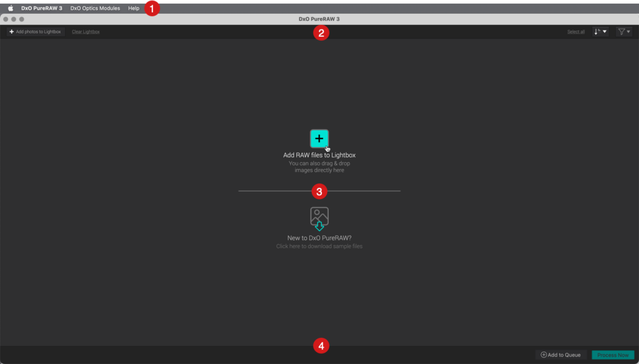Click the Add to Queue button
The image size is (639, 364).
[560, 355]
